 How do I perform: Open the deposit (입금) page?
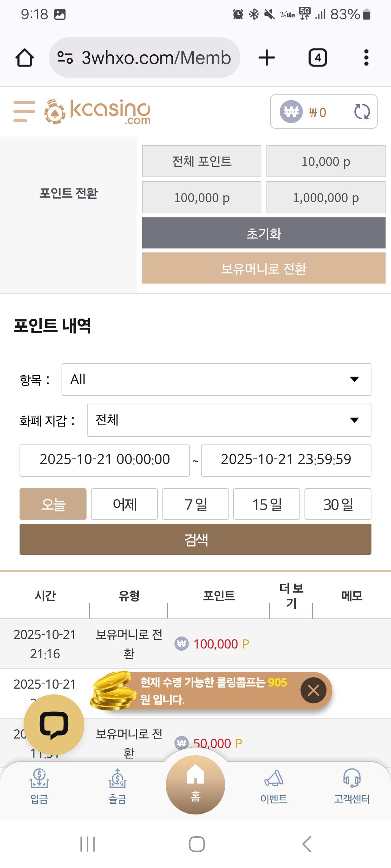[x=39, y=787]
